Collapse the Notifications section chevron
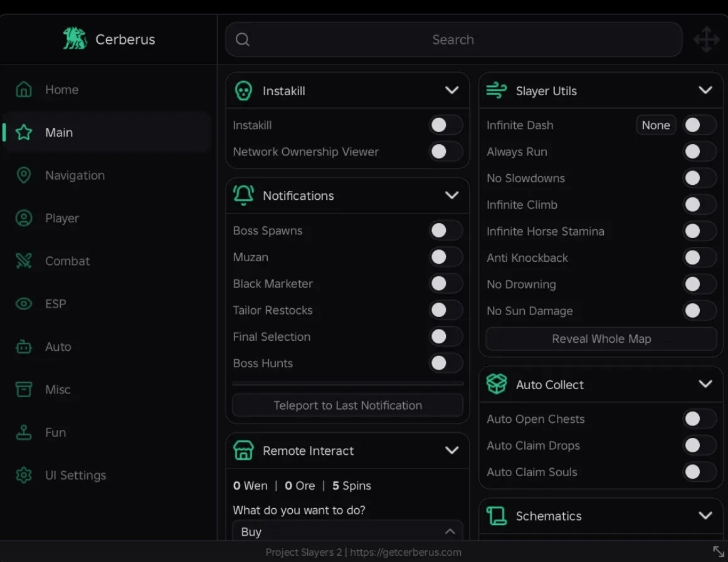This screenshot has height=562, width=728. (451, 195)
